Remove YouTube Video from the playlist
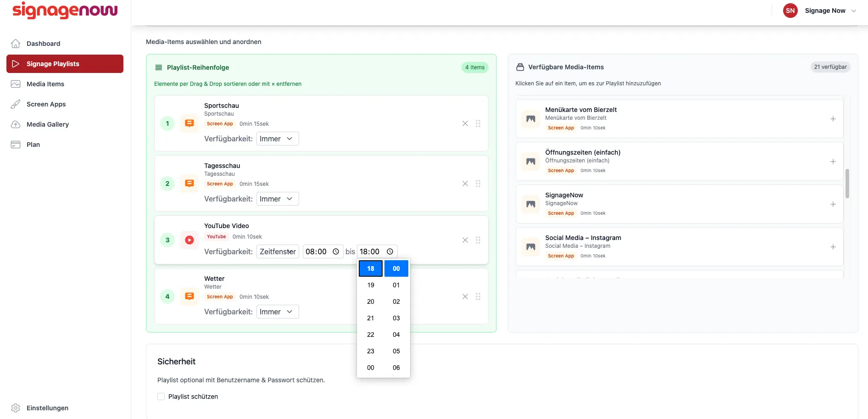Screen dimensions: 868x419 [465, 240]
